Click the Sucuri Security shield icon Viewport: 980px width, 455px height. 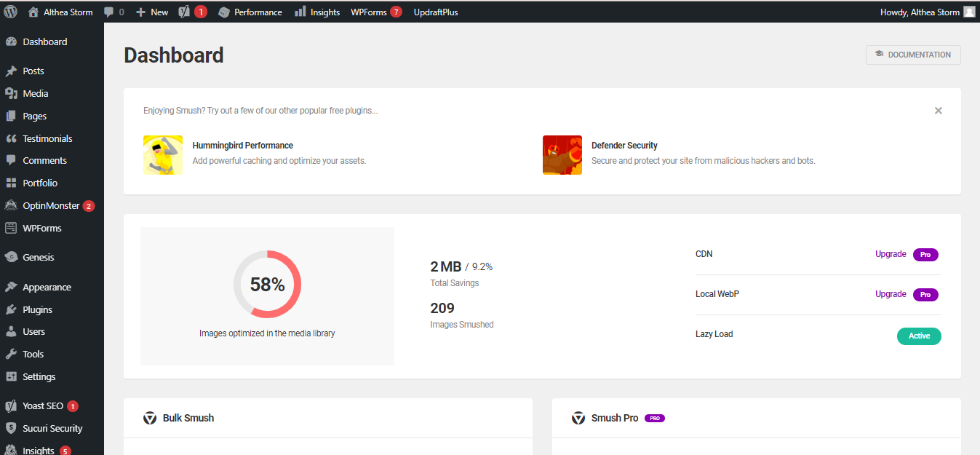click(11, 428)
